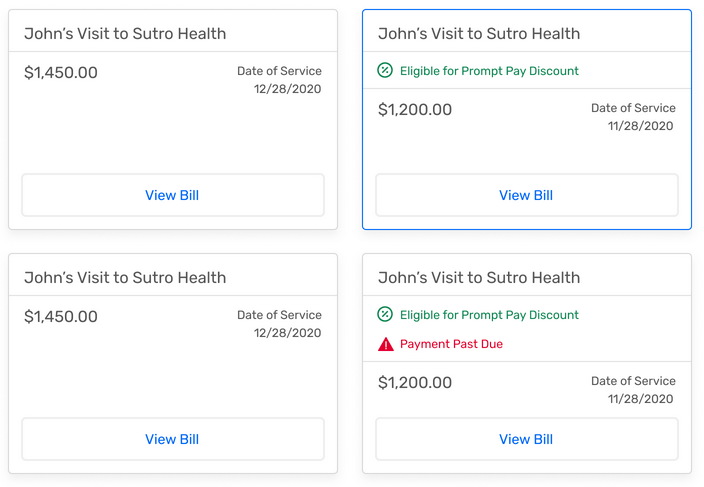Click View Bill in the top-left $1,450.00 card

click(x=172, y=195)
